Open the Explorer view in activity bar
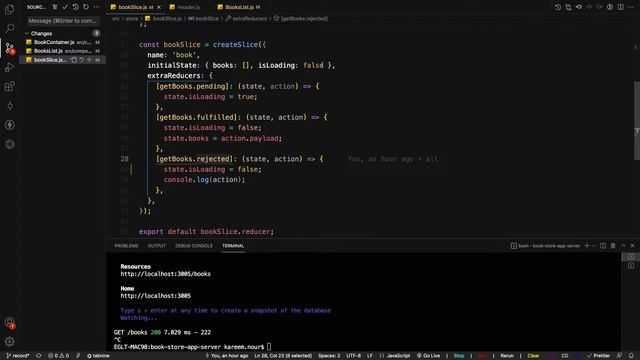The width and height of the screenshot is (640, 360). coord(9,9)
